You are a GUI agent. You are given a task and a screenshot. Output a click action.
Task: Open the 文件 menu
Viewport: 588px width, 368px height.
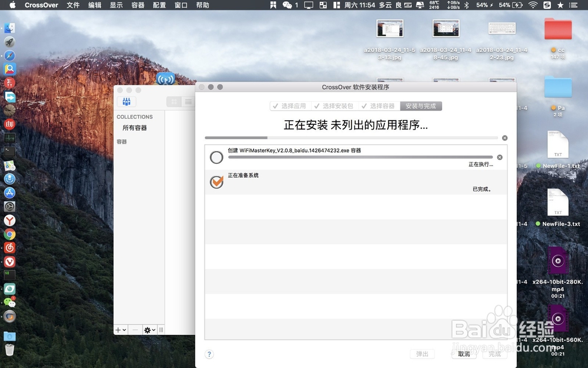coord(73,5)
